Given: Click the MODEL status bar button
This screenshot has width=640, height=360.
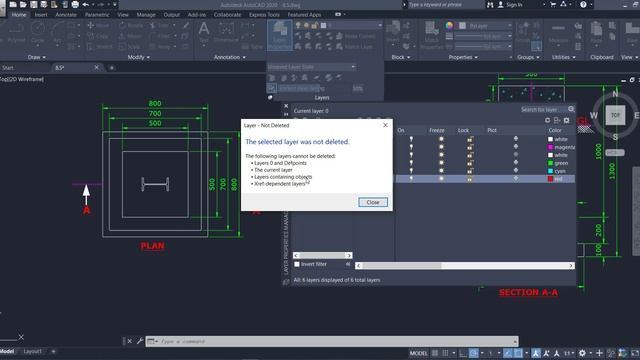Looking at the screenshot, I should pos(418,353).
